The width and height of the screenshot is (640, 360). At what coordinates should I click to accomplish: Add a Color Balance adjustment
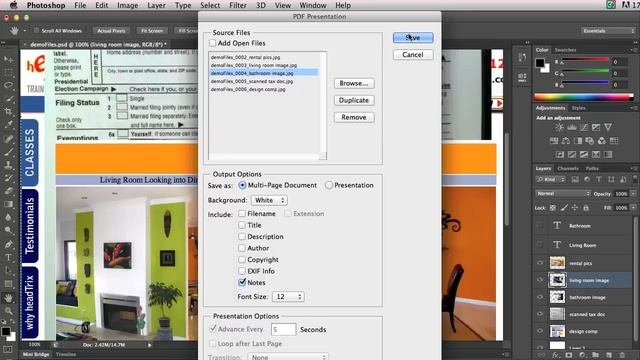(566, 141)
